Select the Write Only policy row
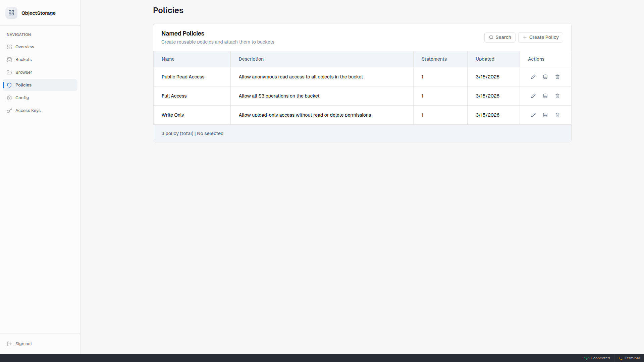This screenshot has width=644, height=362. 173,115
